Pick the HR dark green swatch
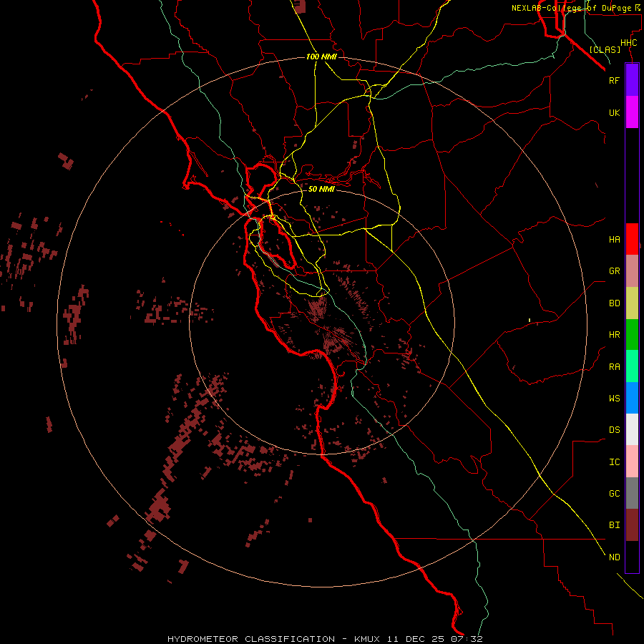Image resolution: width=644 pixels, height=644 pixels. click(x=632, y=335)
